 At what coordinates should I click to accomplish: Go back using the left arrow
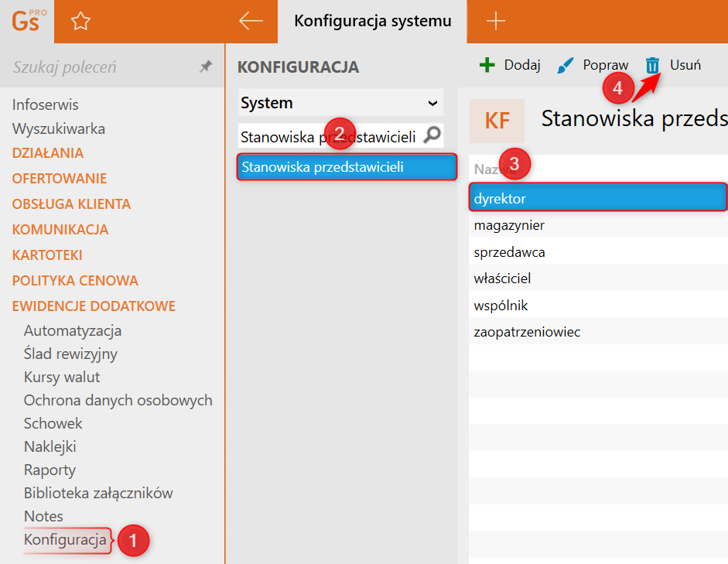[251, 21]
